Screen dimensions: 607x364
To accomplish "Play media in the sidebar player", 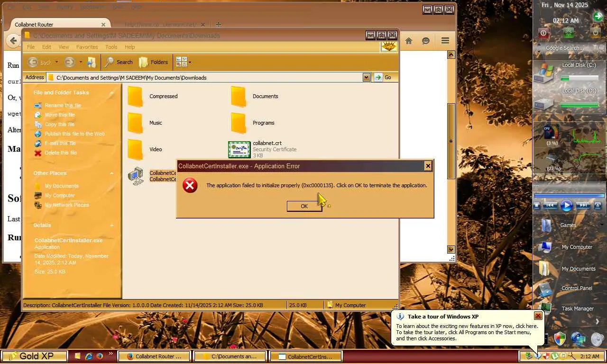I will tap(567, 205).
